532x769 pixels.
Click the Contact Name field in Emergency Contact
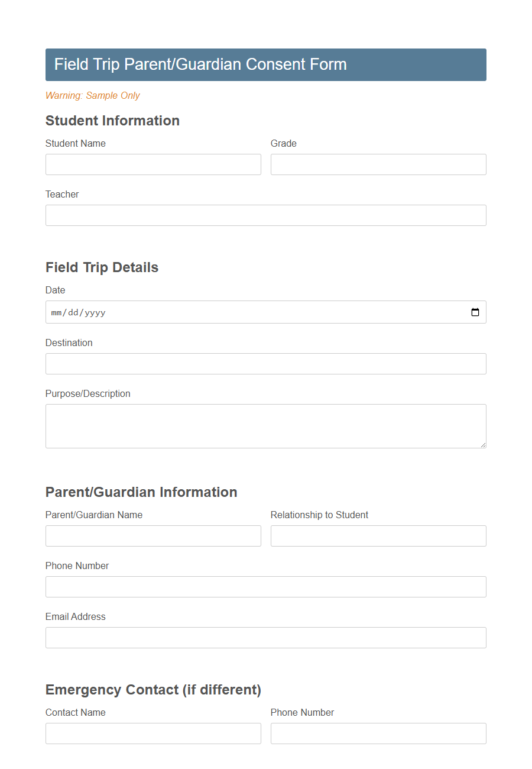point(153,734)
